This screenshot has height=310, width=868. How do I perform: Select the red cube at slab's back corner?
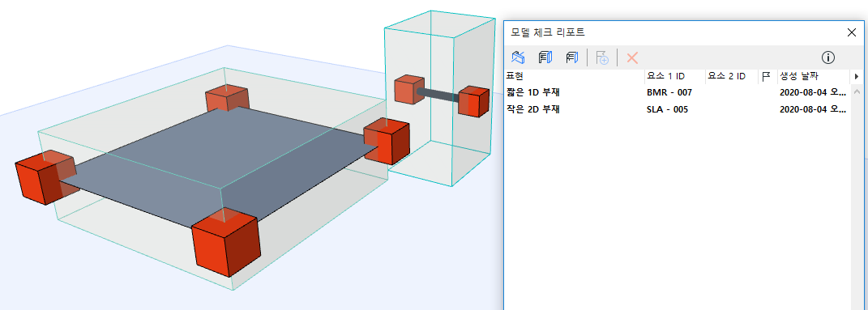click(x=227, y=99)
